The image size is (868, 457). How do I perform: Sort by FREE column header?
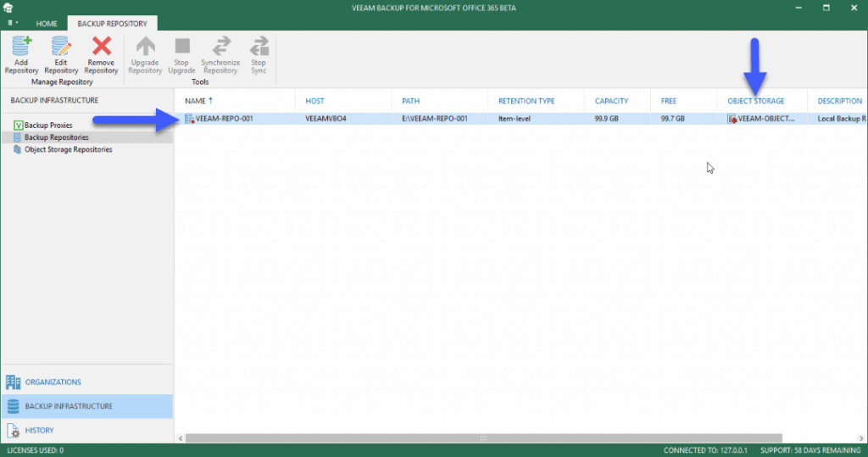coord(669,101)
